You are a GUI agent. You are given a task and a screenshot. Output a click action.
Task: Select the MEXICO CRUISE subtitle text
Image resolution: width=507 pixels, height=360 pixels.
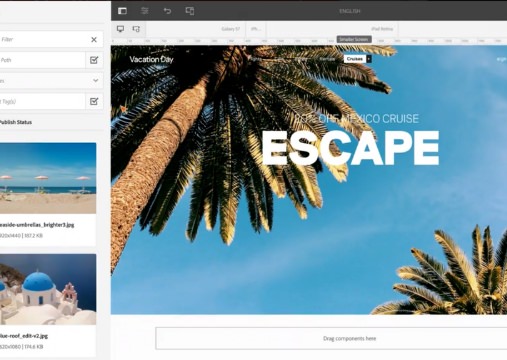click(x=380, y=119)
